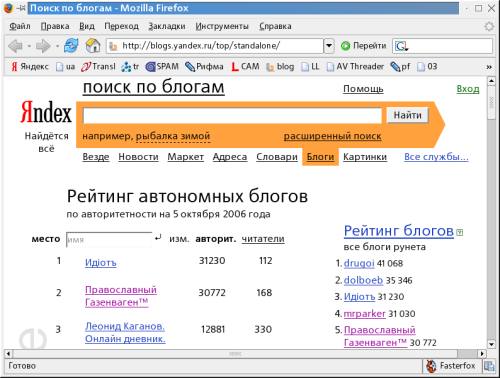The image size is (500, 378).
Task: Click the Yandex logo
Action: [46, 112]
